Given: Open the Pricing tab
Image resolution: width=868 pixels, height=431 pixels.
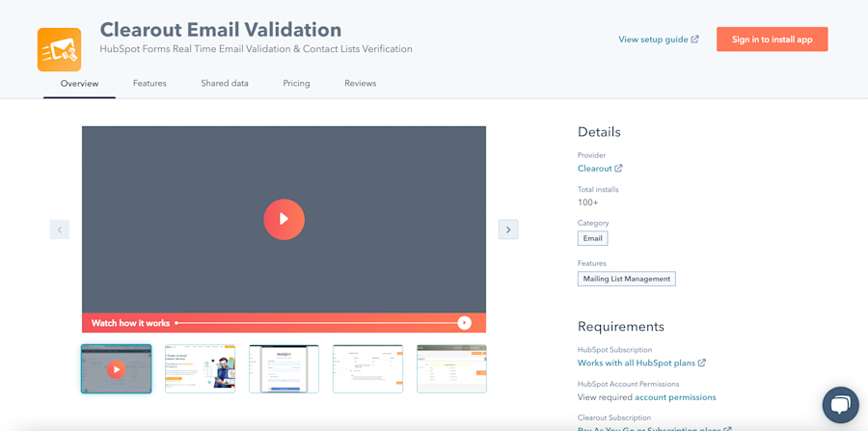Looking at the screenshot, I should (x=297, y=84).
